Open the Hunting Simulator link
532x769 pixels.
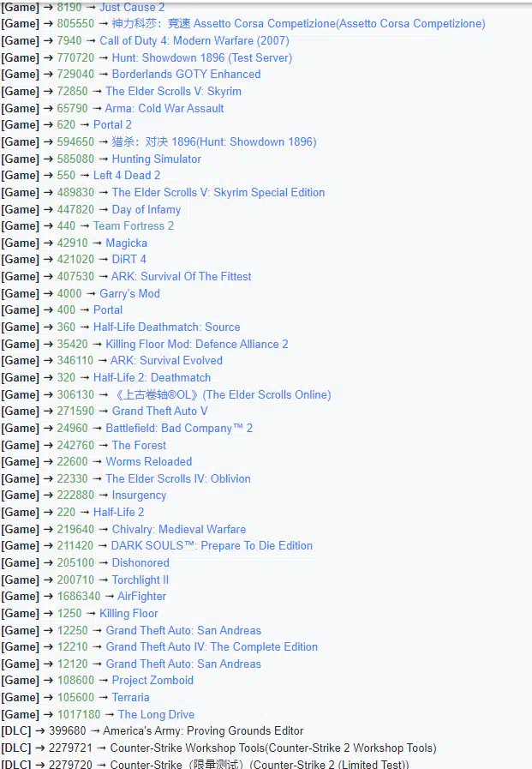(x=156, y=159)
